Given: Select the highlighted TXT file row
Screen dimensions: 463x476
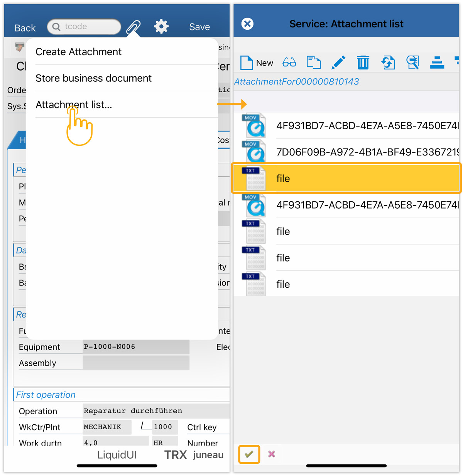Looking at the screenshot, I should tap(346, 178).
